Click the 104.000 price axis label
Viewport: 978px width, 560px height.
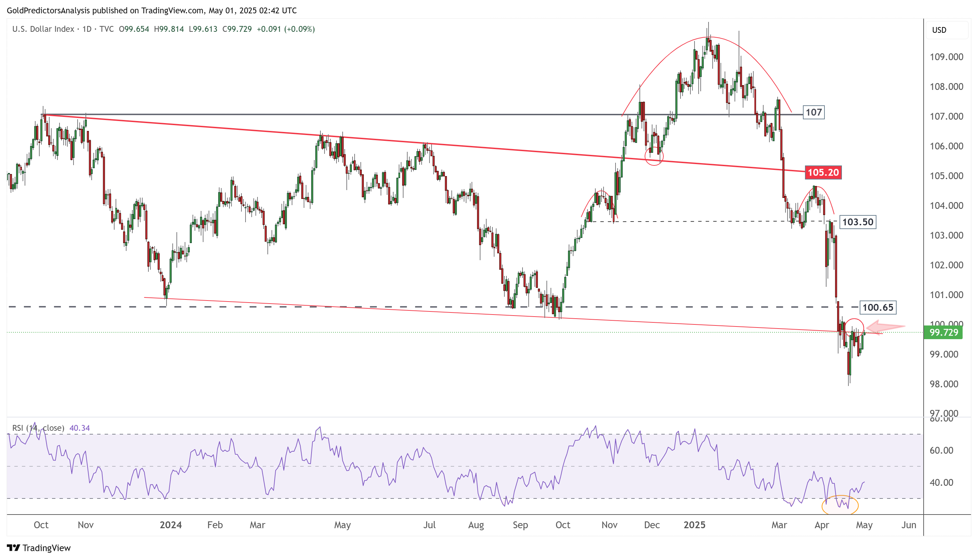947,205
